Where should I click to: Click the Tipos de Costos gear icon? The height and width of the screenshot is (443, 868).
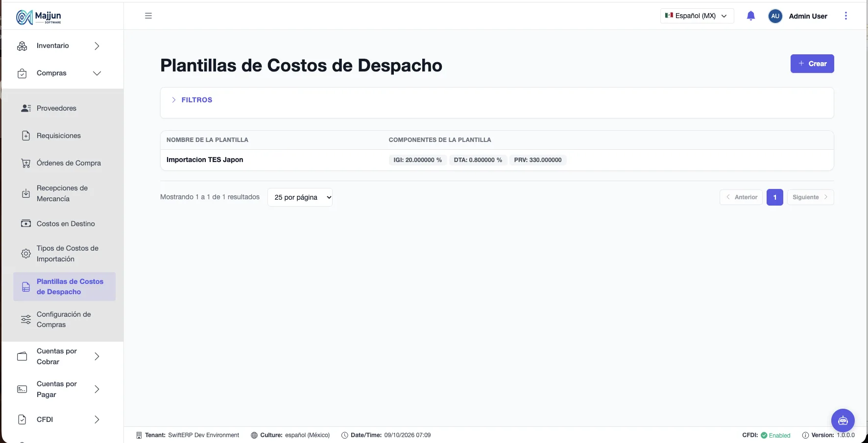point(26,254)
